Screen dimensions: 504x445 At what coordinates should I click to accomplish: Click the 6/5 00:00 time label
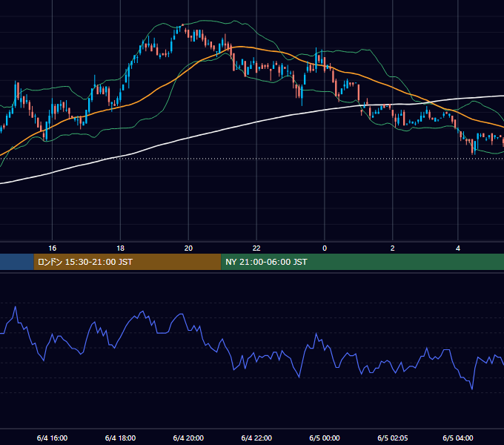click(325, 438)
